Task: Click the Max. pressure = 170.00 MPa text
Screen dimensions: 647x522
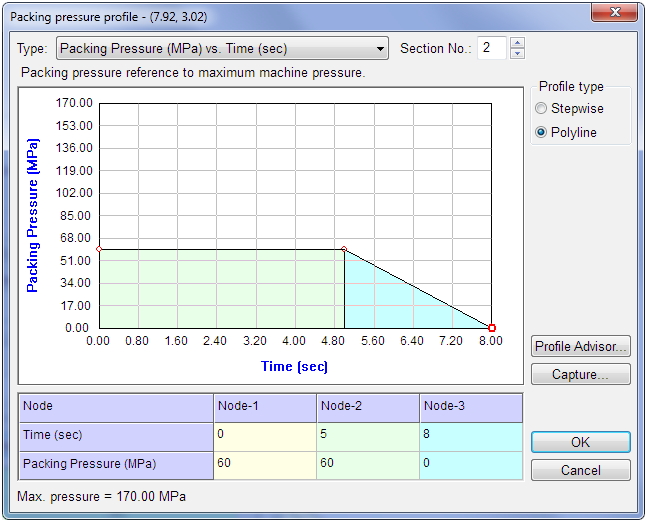Action: 102,496
